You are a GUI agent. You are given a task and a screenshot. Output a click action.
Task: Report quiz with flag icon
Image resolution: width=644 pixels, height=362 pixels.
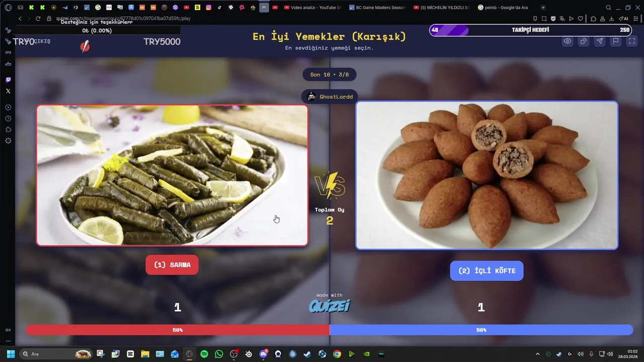tap(616, 41)
